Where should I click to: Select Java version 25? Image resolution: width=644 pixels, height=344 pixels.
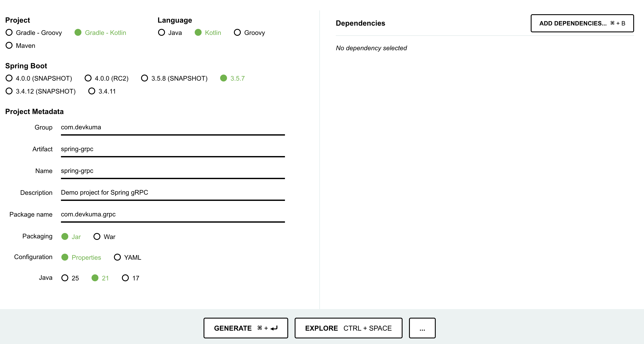click(x=65, y=278)
